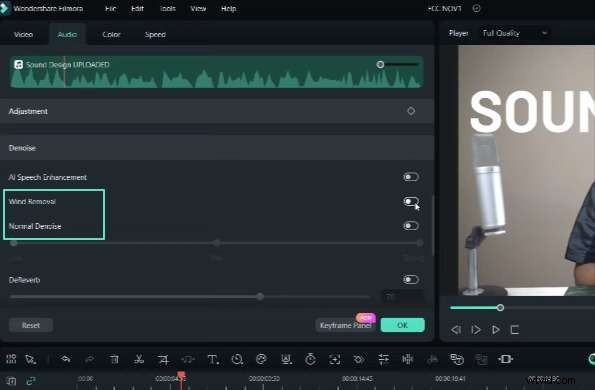This screenshot has width=595, height=390.
Task: Toggle the green link icon on timeline
Action: (x=31, y=381)
